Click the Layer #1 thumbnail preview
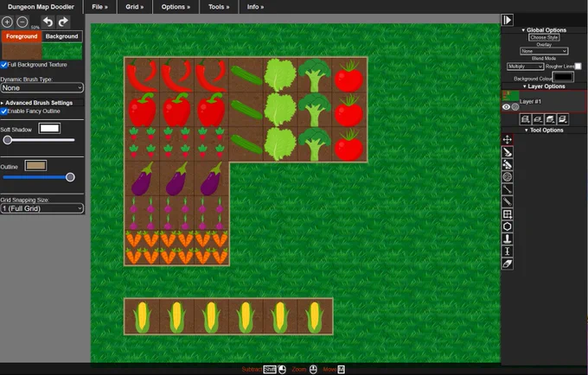The width and height of the screenshot is (588, 375). pos(510,96)
